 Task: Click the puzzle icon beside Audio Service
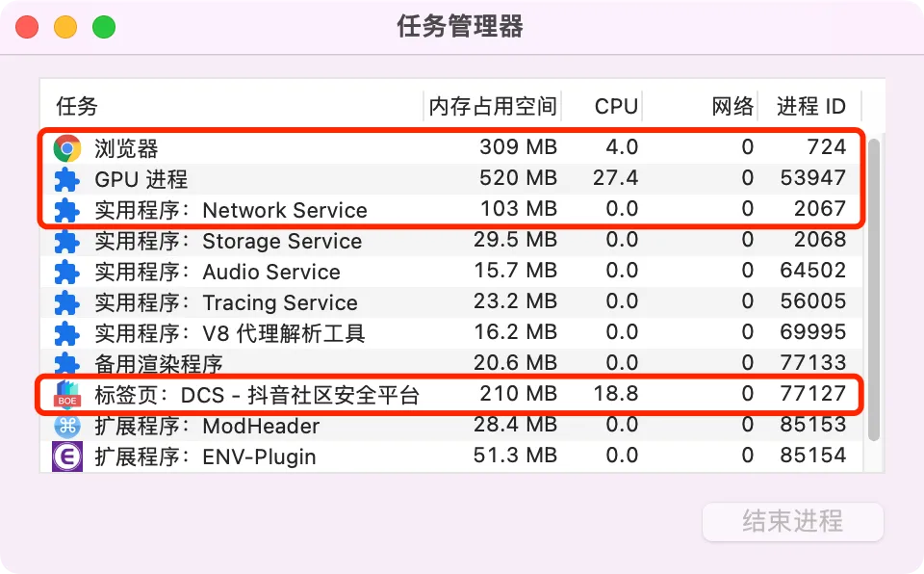(x=67, y=272)
